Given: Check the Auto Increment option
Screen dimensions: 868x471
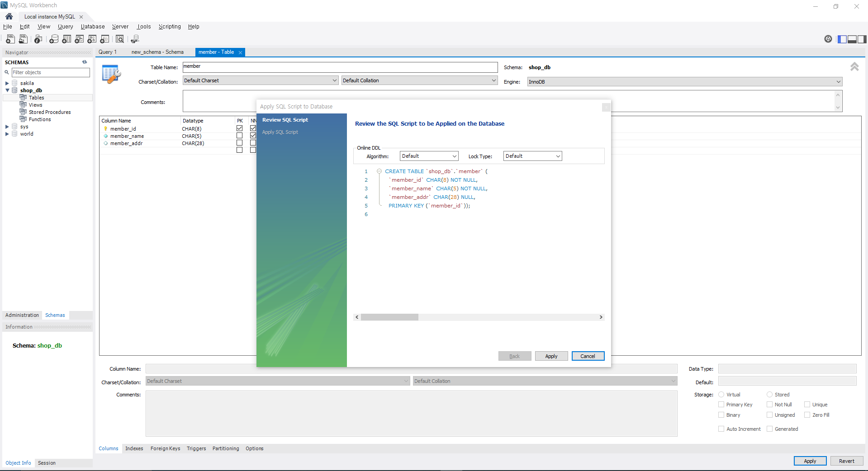Looking at the screenshot, I should 721,429.
